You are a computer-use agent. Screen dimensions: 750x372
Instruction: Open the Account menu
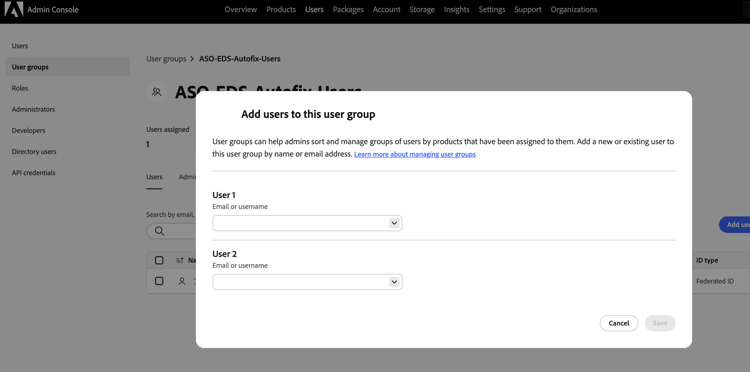pyautogui.click(x=386, y=10)
